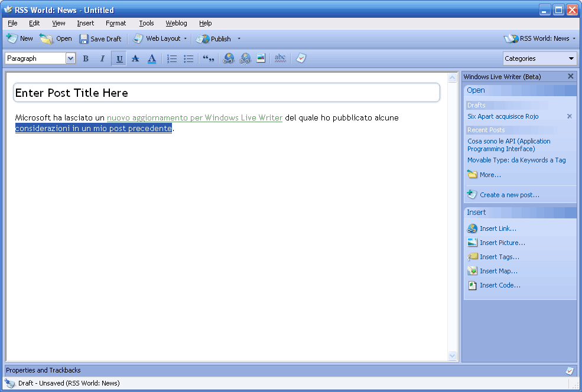This screenshot has height=392, width=582.
Task: Click Insert Code... in sidebar
Action: [494, 285]
